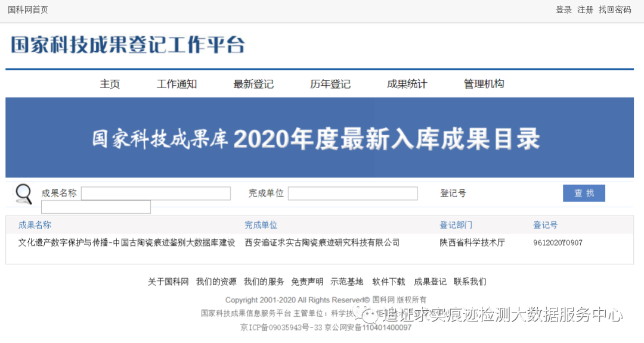Click inside the 成果名称 input box

pyautogui.click(x=156, y=193)
